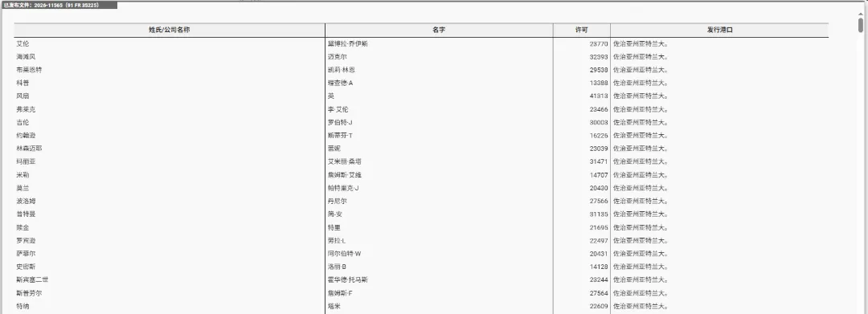Select the surname cell 斯普劳尔
The height and width of the screenshot is (314, 868).
point(29,294)
